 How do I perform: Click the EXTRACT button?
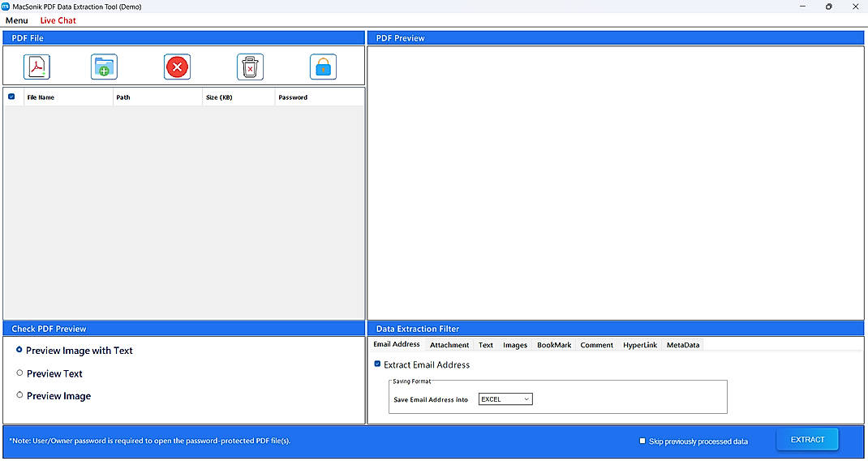[x=808, y=439]
